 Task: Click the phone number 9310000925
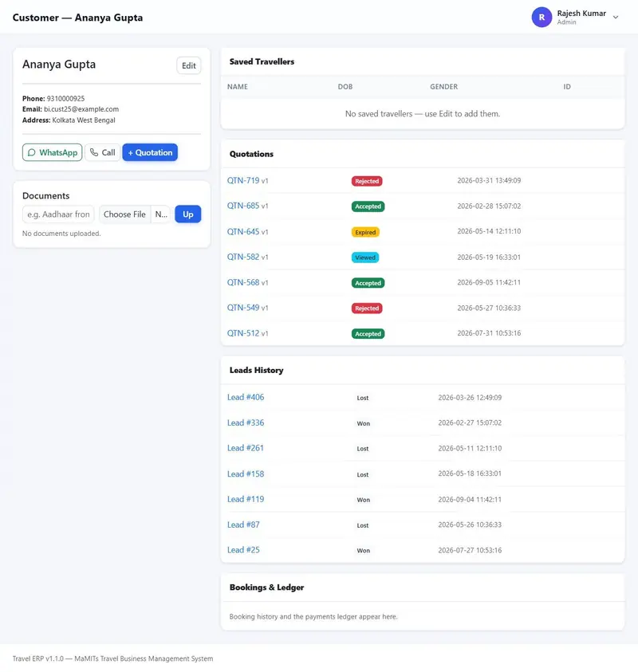point(65,99)
